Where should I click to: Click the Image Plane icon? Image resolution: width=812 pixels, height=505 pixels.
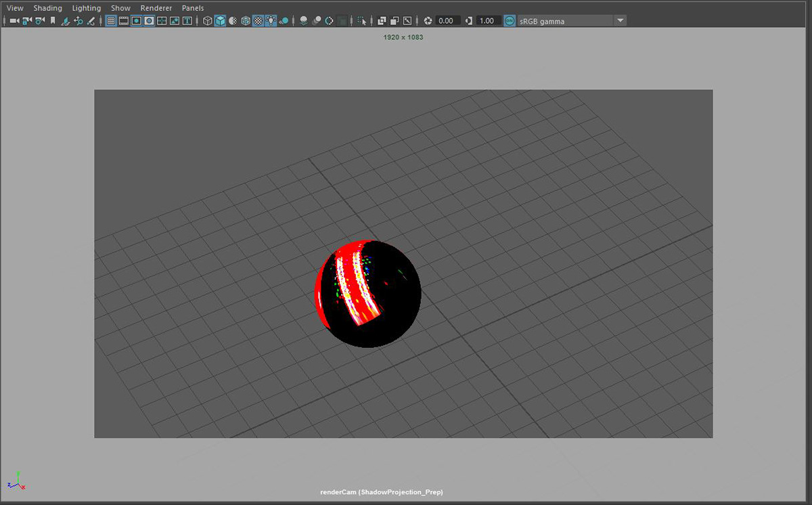click(66, 21)
